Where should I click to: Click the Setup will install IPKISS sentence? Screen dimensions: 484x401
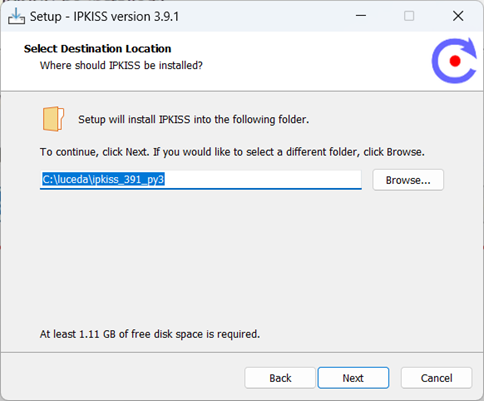[194, 119]
